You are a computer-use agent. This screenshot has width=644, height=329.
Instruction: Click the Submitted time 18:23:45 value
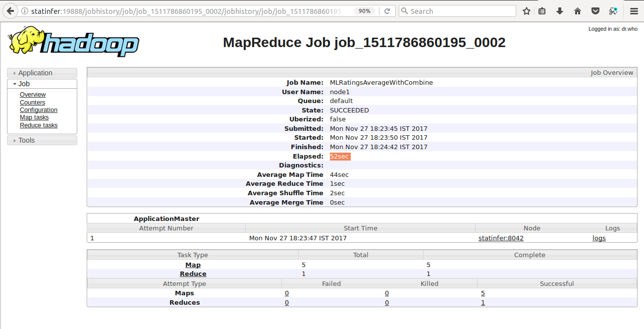[378, 129]
